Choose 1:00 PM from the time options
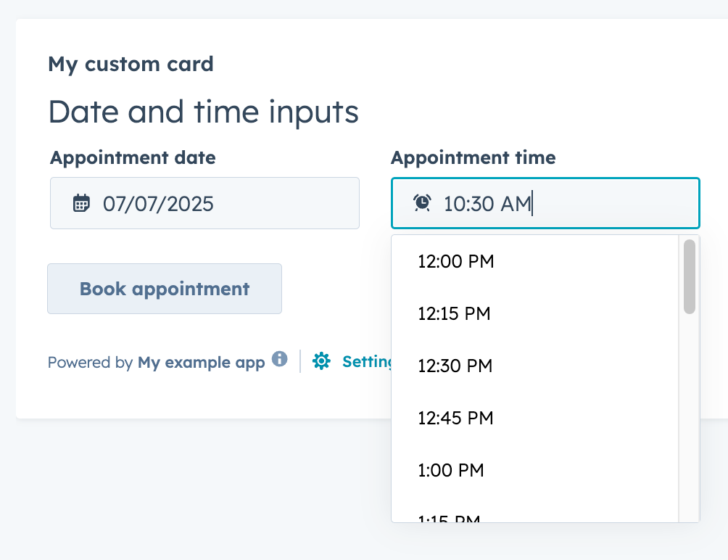This screenshot has width=728, height=560. click(450, 471)
